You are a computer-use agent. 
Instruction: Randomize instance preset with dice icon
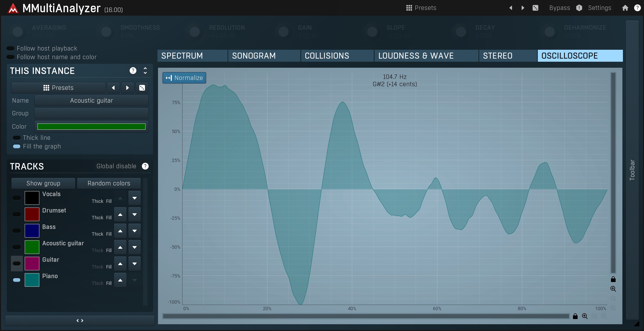tap(142, 88)
